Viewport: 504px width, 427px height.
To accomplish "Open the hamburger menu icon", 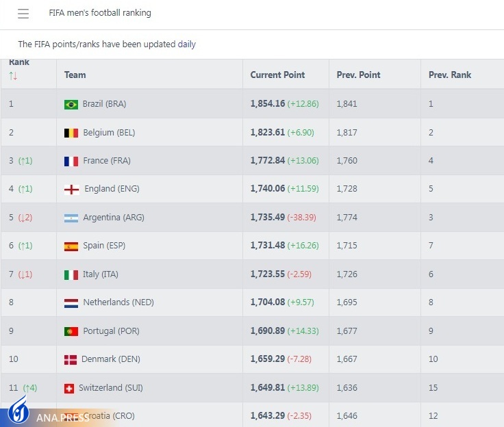I will tap(23, 14).
